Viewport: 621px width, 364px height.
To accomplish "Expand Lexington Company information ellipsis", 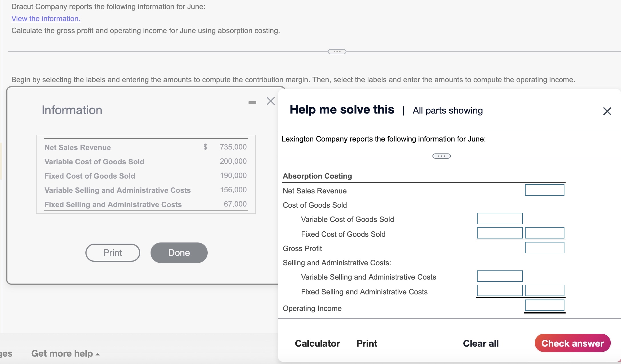I will 441,156.
